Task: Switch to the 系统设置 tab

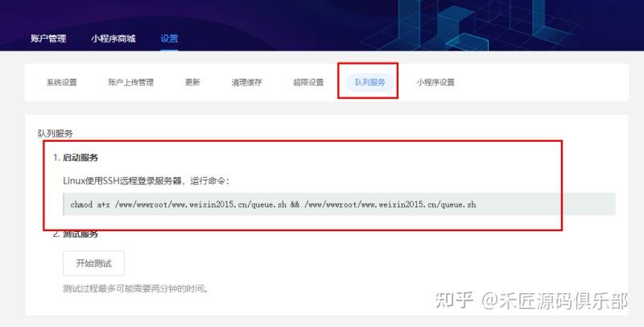Action: point(62,82)
